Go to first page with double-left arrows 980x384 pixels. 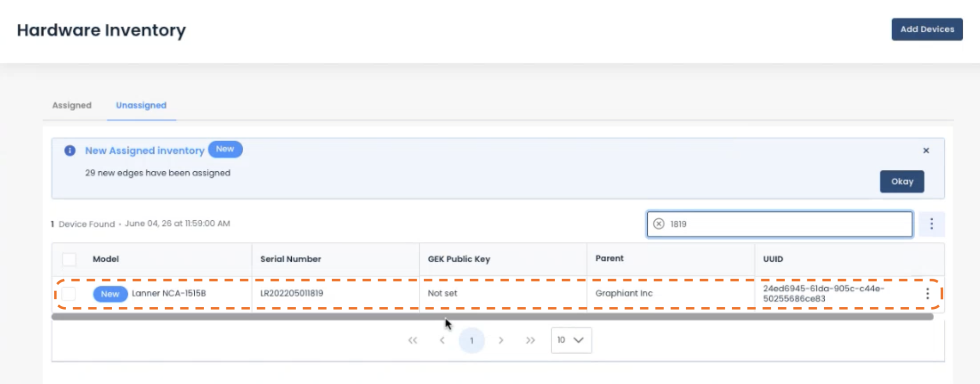tap(412, 340)
